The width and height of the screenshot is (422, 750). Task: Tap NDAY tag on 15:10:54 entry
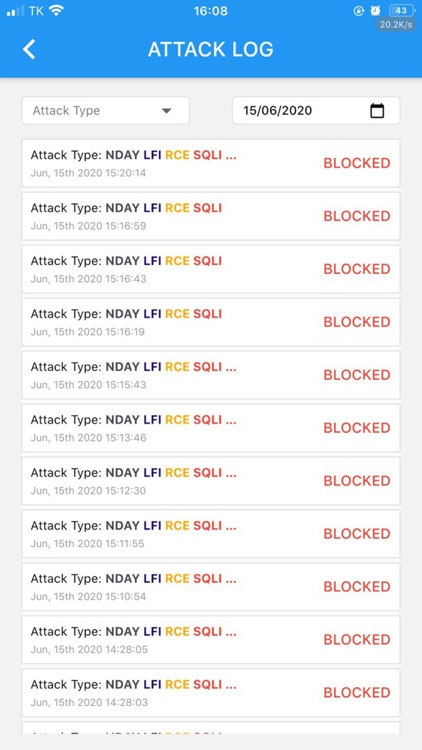tap(122, 579)
